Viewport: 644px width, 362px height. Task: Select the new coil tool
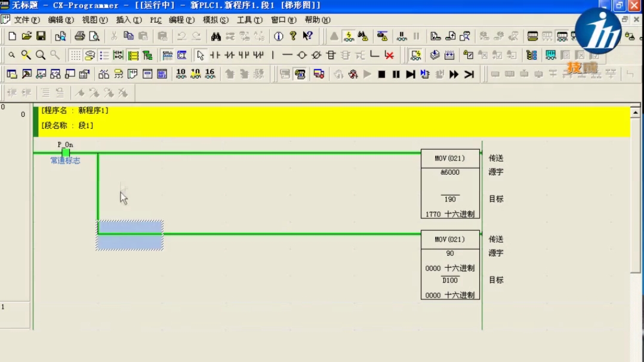point(302,55)
